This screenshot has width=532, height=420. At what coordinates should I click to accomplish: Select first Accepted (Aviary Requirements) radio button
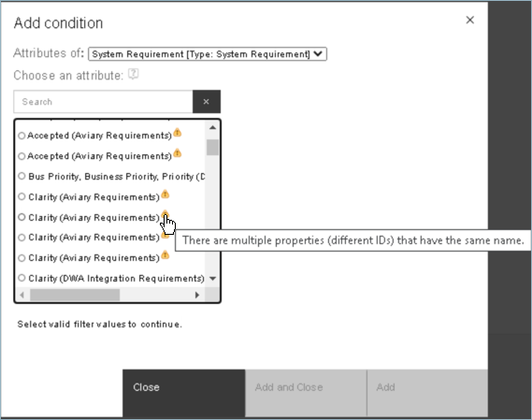[22, 136]
